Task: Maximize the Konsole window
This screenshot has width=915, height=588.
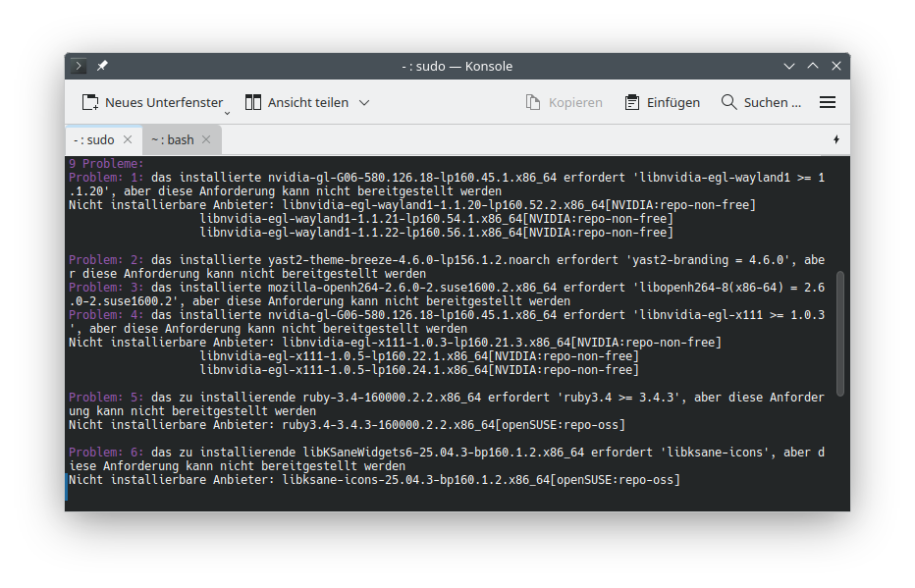Action: click(x=813, y=66)
